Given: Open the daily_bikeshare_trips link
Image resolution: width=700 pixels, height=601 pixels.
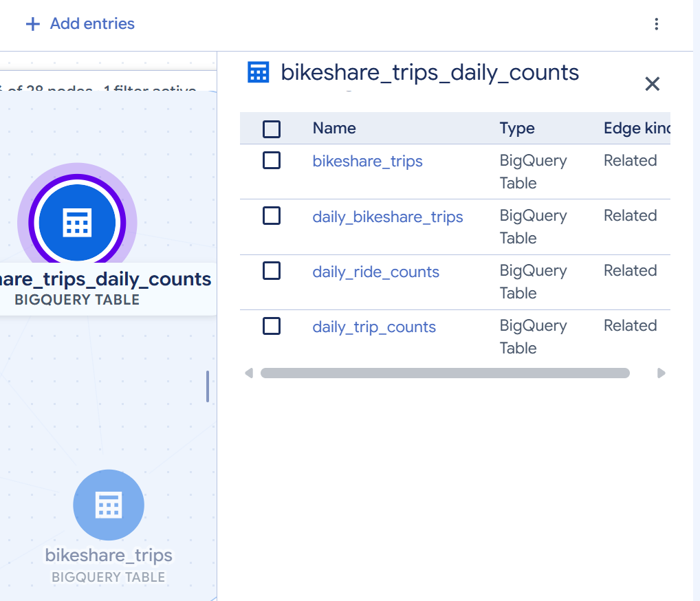Looking at the screenshot, I should coord(388,217).
